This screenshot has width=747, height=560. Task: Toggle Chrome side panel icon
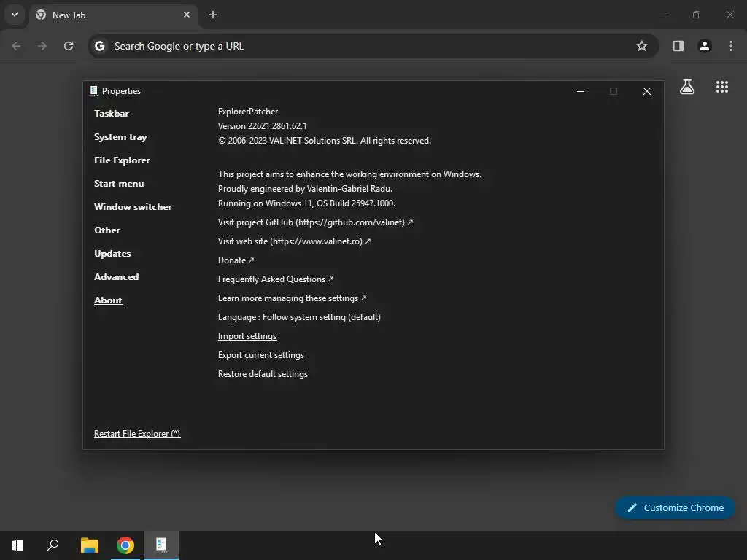[x=678, y=46]
